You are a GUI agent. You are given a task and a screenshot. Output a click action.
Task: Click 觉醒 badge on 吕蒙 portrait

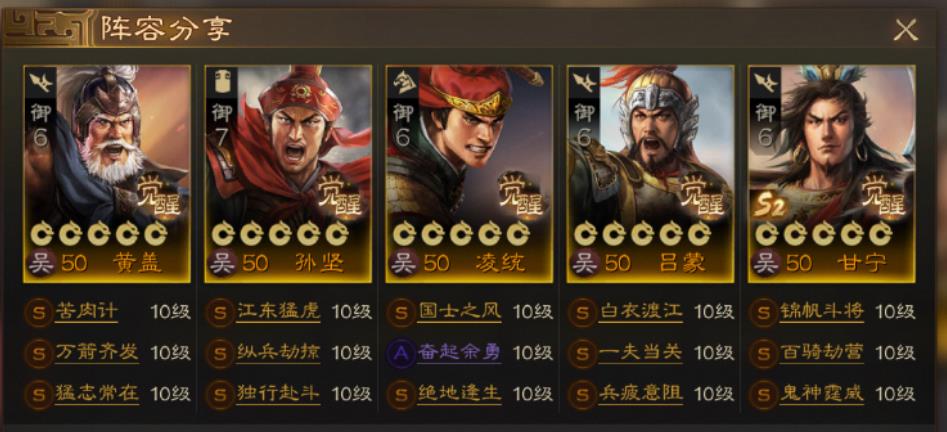tap(704, 195)
